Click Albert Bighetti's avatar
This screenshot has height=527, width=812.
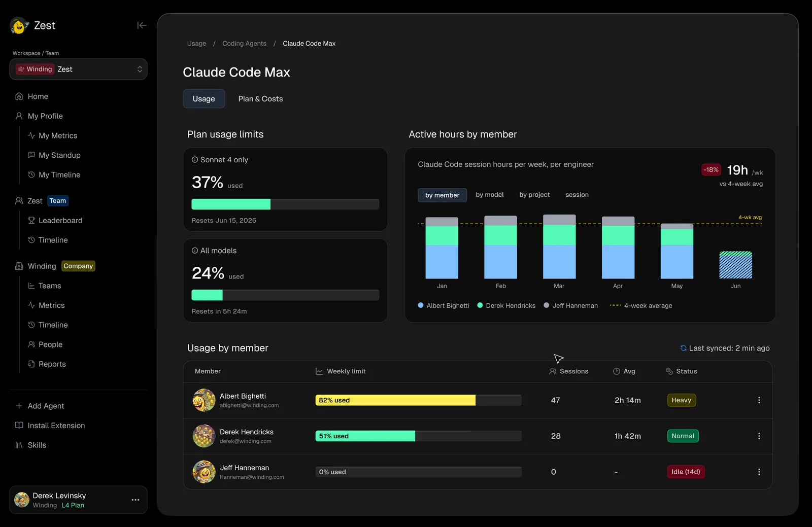[x=204, y=400]
